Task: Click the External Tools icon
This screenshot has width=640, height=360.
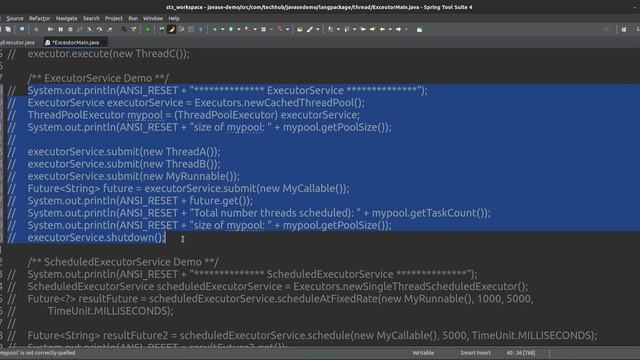Action: point(279,29)
